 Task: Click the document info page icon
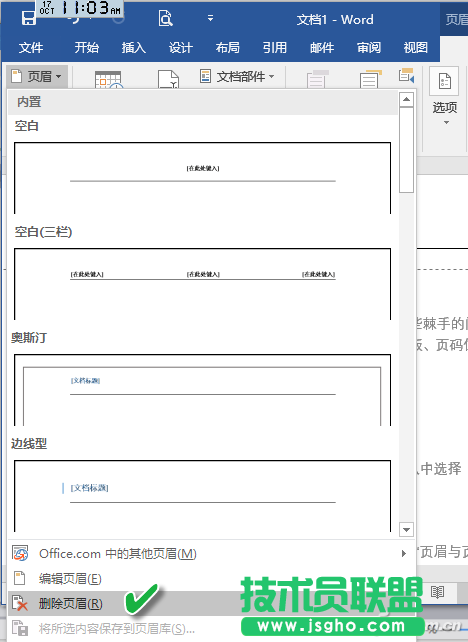[x=168, y=79]
